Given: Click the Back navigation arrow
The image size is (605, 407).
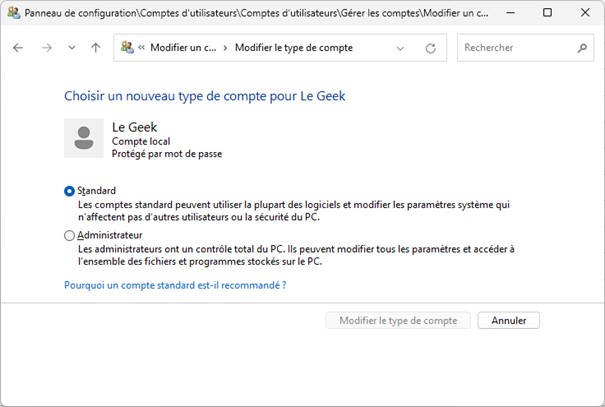Looking at the screenshot, I should 18,48.
